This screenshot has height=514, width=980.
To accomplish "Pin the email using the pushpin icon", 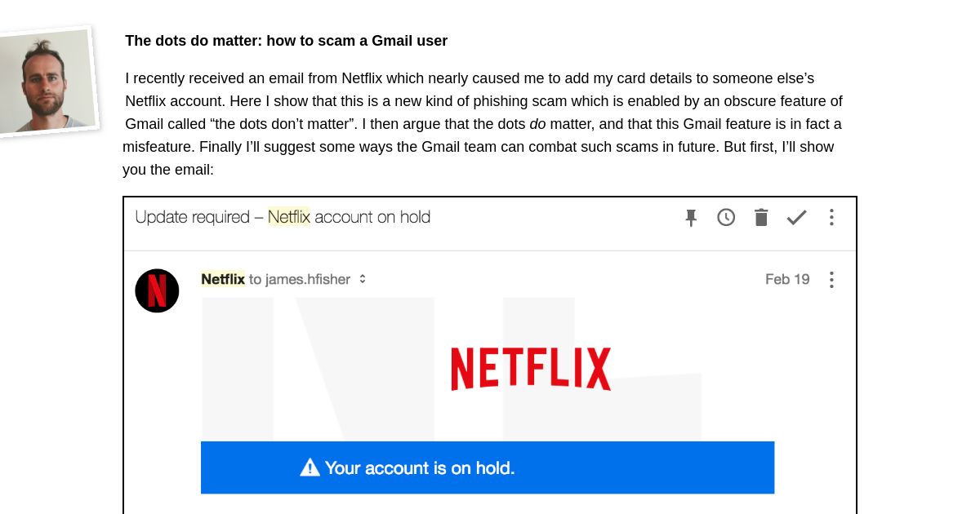I will pos(691,217).
